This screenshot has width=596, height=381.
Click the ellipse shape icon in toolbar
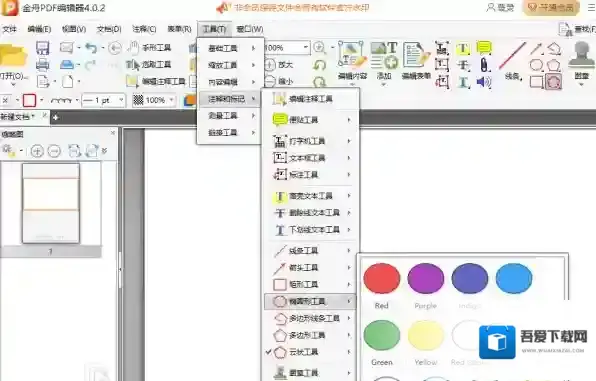pyautogui.click(x=536, y=65)
